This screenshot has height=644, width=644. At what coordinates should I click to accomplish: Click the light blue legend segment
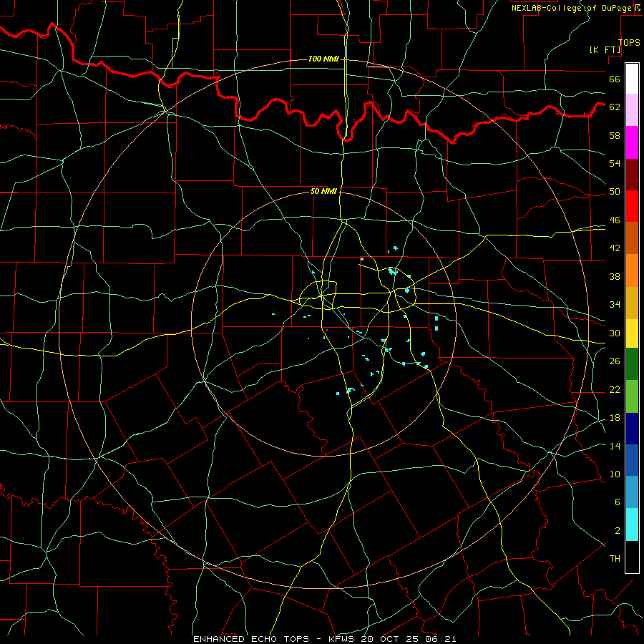[632, 492]
